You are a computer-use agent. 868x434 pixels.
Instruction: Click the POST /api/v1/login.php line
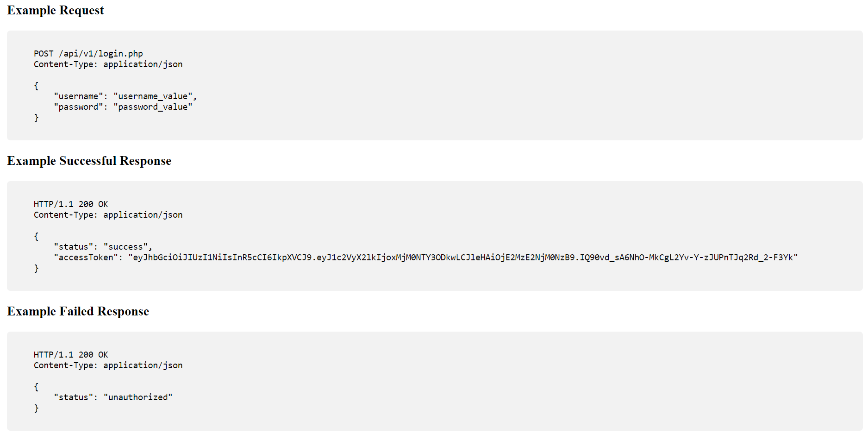88,54
